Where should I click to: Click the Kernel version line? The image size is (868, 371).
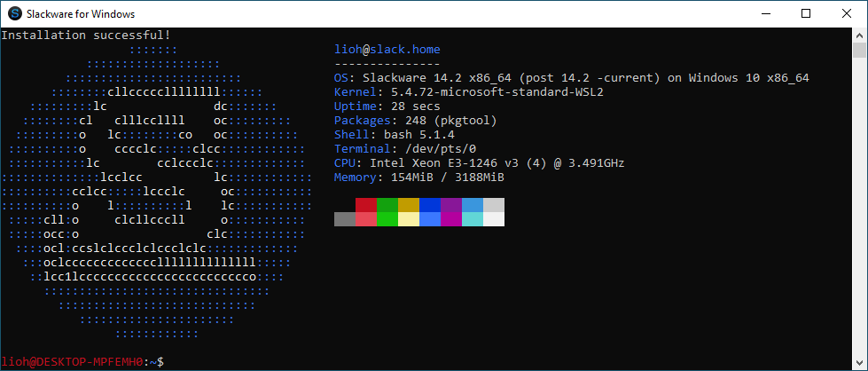tap(469, 92)
